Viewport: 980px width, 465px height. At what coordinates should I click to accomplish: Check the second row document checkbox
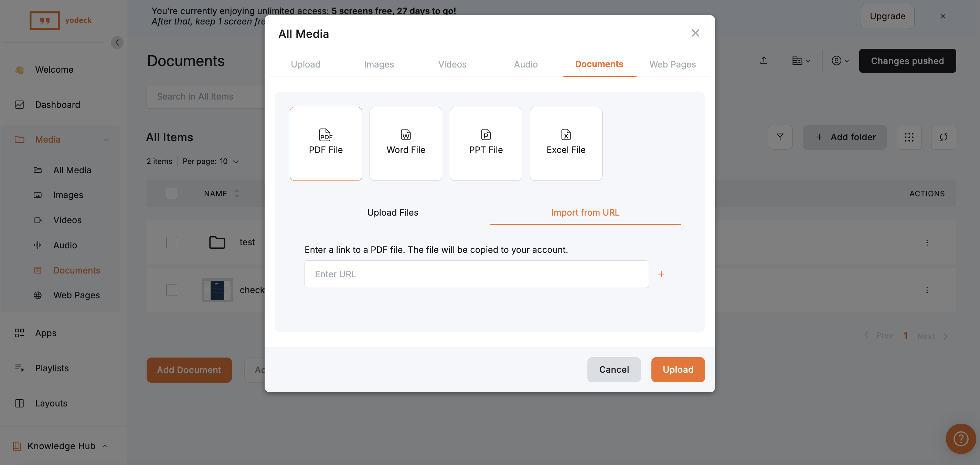[172, 290]
